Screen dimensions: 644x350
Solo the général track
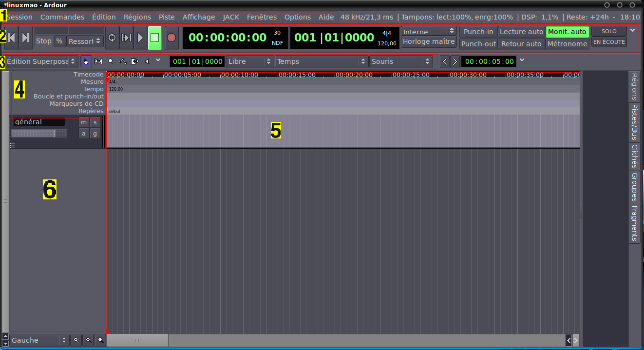95,122
